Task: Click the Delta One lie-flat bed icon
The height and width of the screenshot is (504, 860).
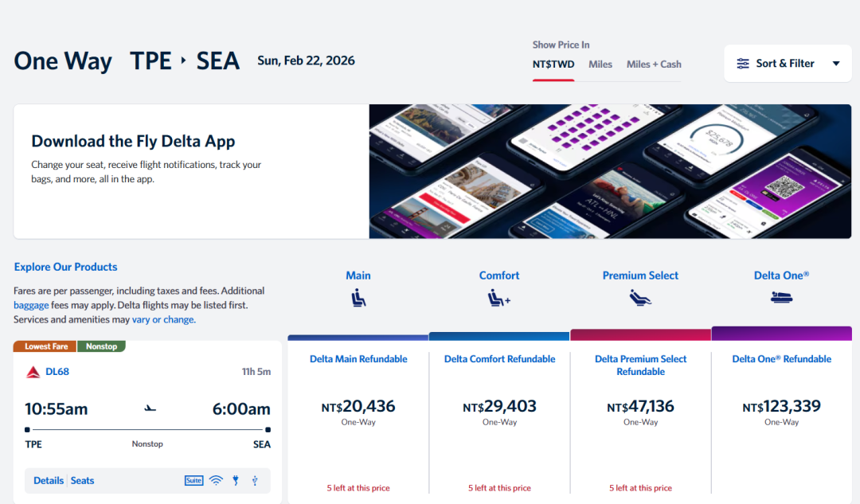Action: tap(781, 298)
